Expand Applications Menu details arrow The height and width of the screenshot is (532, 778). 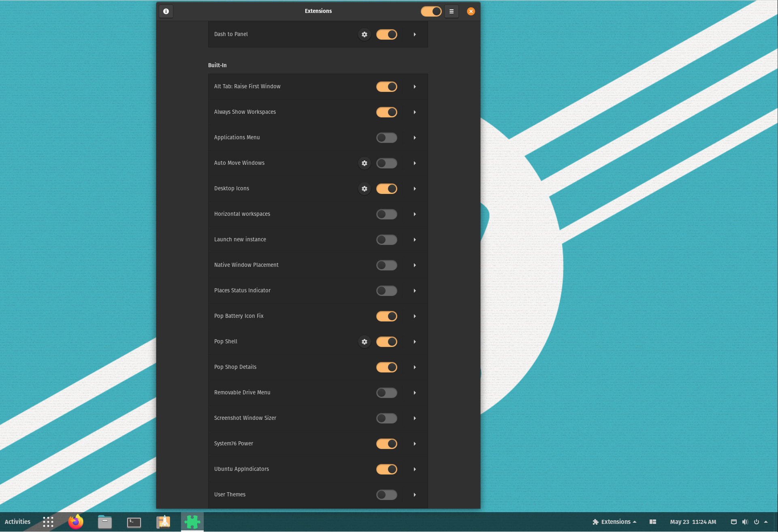click(415, 138)
